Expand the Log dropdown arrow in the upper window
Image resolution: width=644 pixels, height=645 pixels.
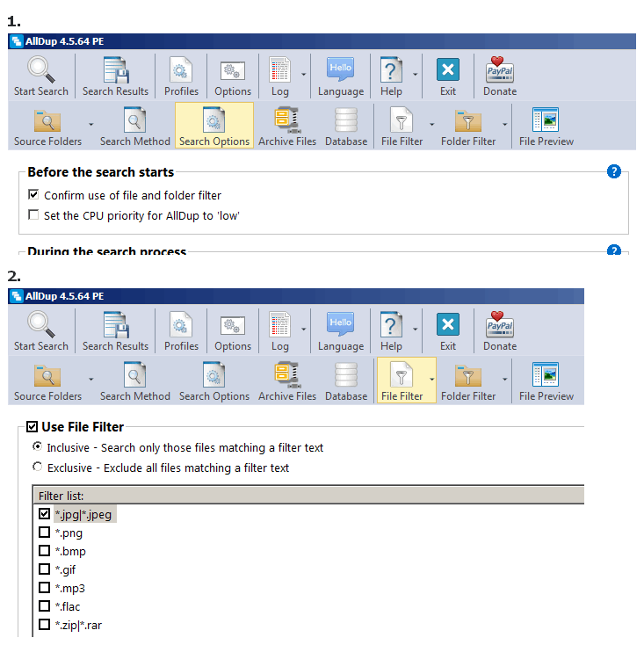304,76
